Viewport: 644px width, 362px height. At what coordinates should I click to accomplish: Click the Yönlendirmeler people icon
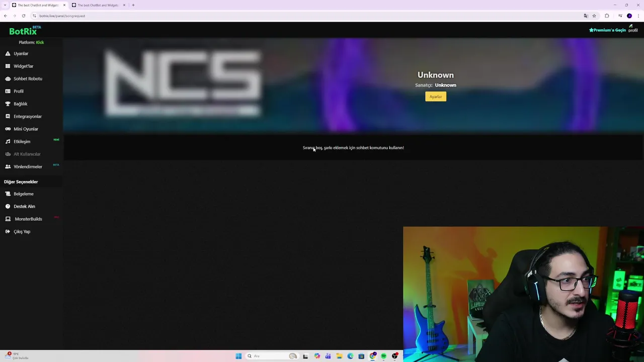(8, 166)
